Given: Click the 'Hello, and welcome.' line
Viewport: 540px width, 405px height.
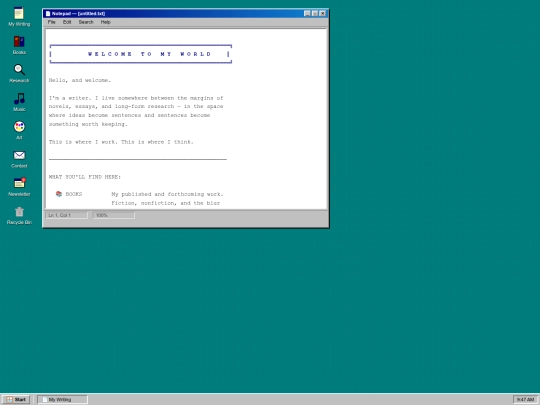Looking at the screenshot, I should (80, 80).
